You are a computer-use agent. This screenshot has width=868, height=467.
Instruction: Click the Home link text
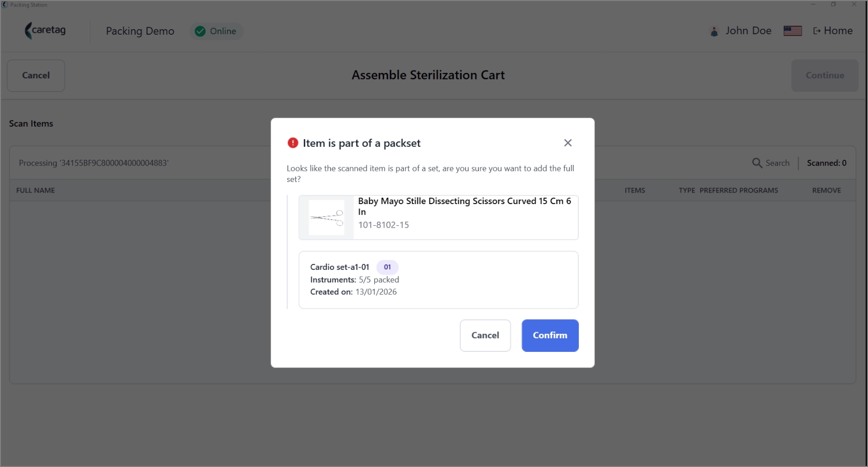[x=838, y=31]
